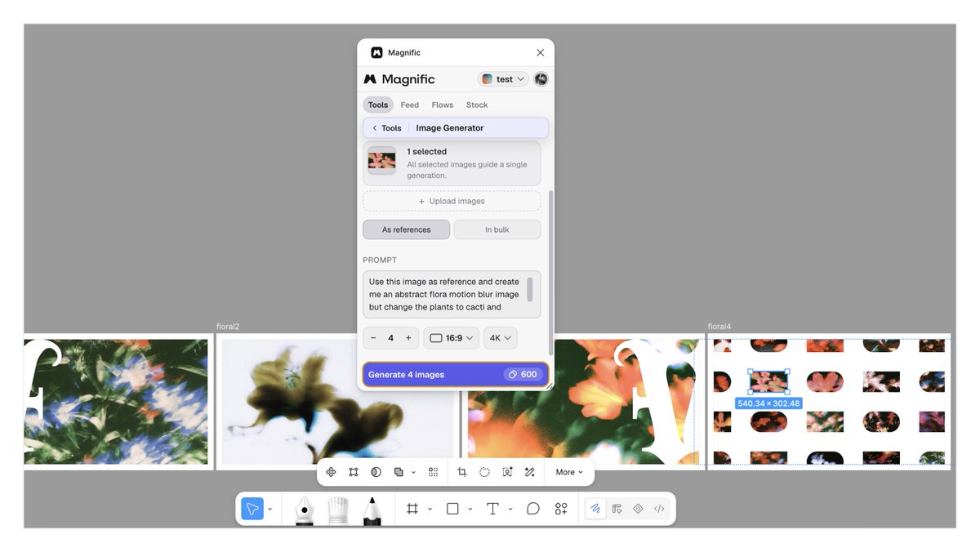Click the 600 credits cost badge

click(523, 375)
